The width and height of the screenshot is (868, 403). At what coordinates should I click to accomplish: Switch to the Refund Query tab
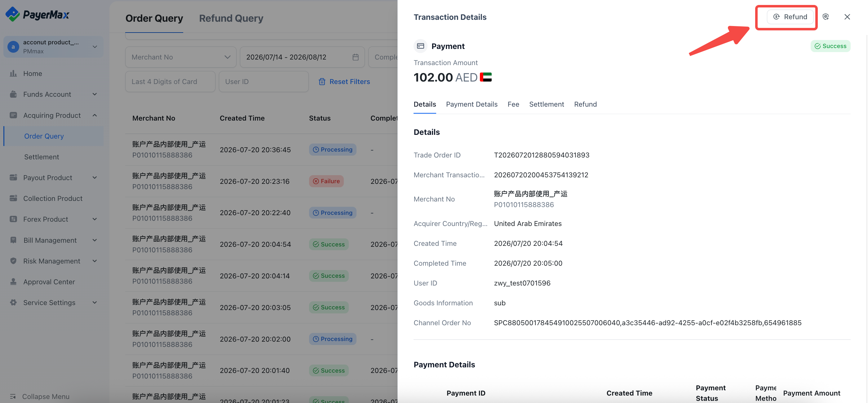231,18
